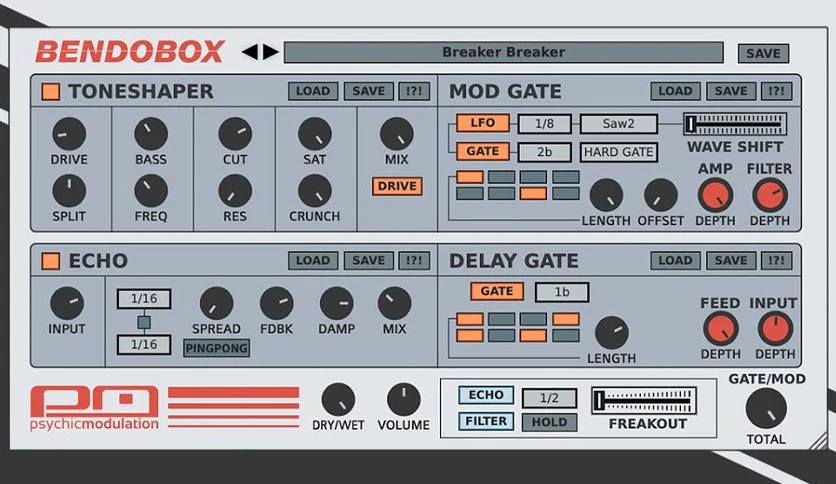This screenshot has width=836, height=484.
Task: Toggle fourth top-row step in Delay Gate sequencer
Action: [566, 319]
